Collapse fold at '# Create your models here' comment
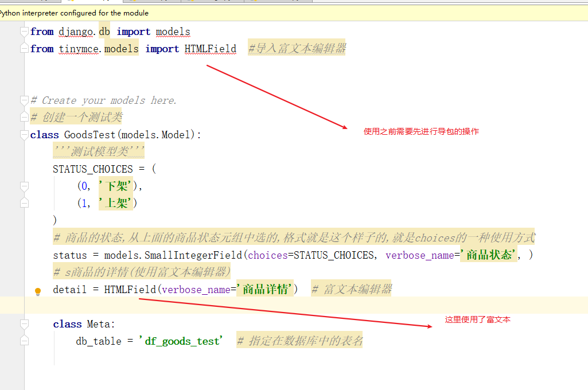The image size is (588, 390). (x=24, y=100)
